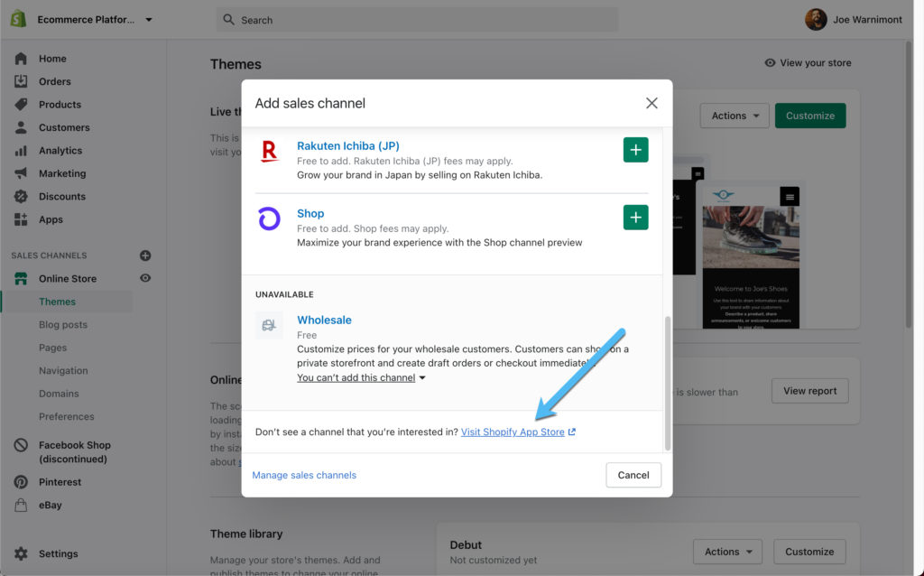Click the Wholesale forklift icon
The height and width of the screenshot is (576, 924).
pos(269,325)
